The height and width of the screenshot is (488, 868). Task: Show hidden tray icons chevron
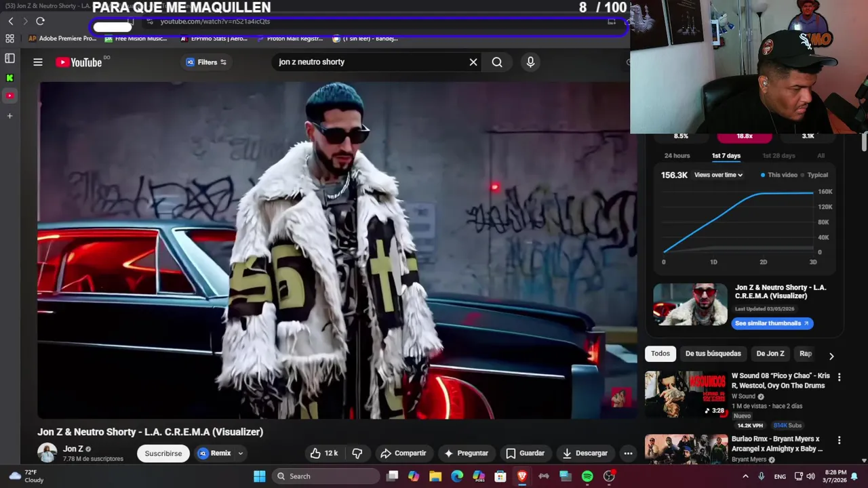point(745,476)
